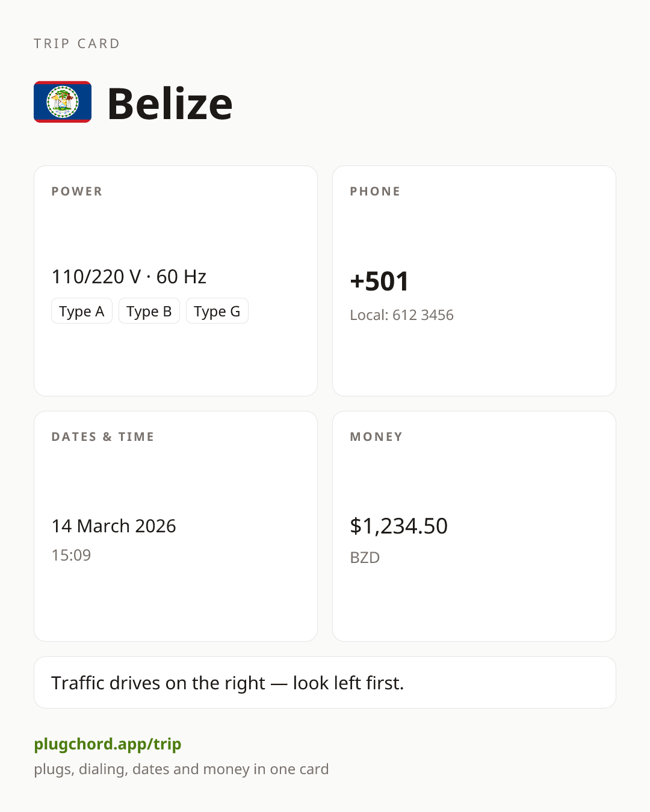Click the $1,234.50 amount
The height and width of the screenshot is (812, 650).
tap(399, 526)
